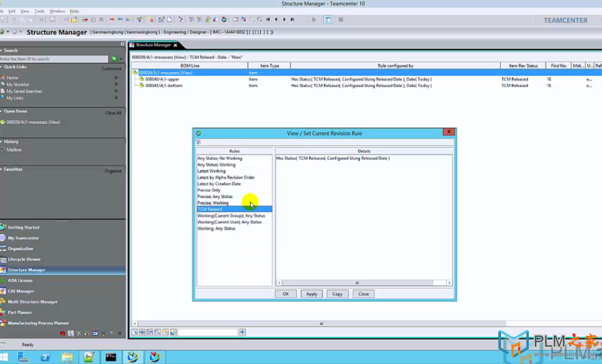The height and width of the screenshot is (364, 602).
Task: Click the Windows Start button
Action: point(4,357)
